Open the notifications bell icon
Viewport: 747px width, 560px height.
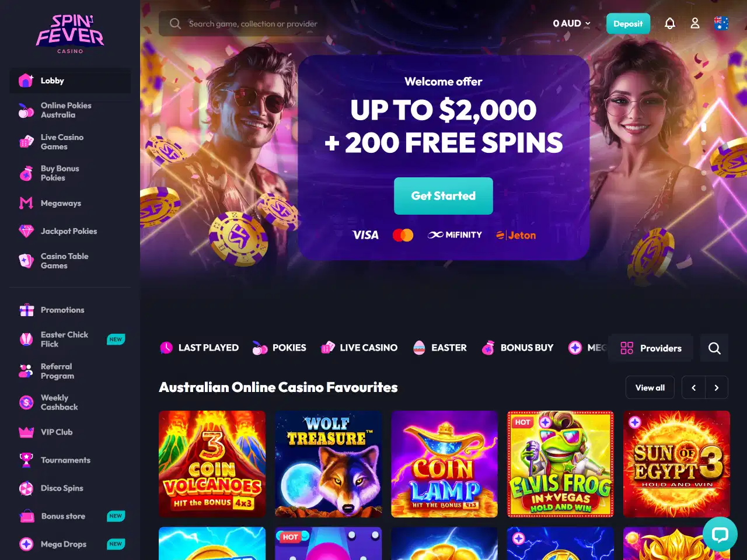[x=670, y=23]
